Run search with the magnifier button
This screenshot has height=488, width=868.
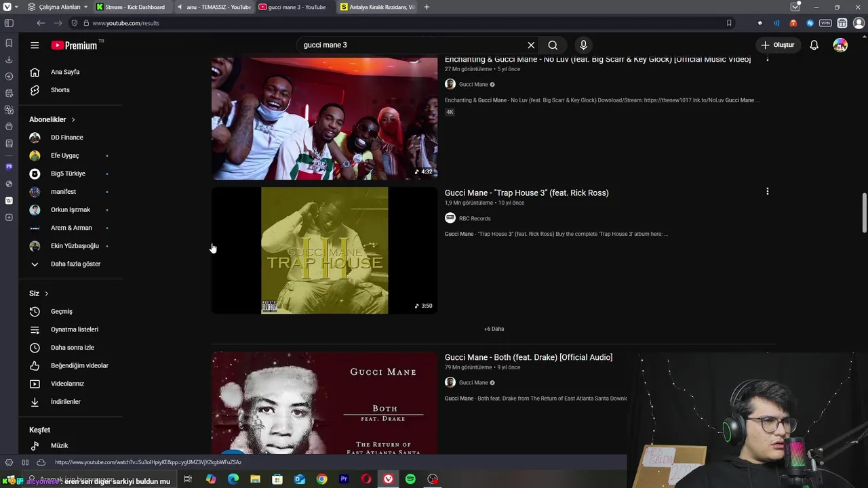(553, 45)
